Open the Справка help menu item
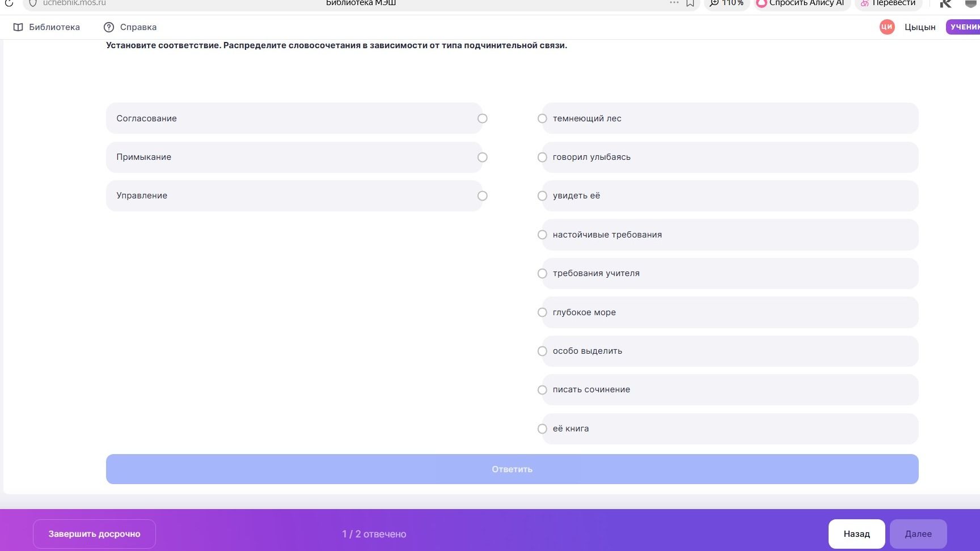 point(130,27)
